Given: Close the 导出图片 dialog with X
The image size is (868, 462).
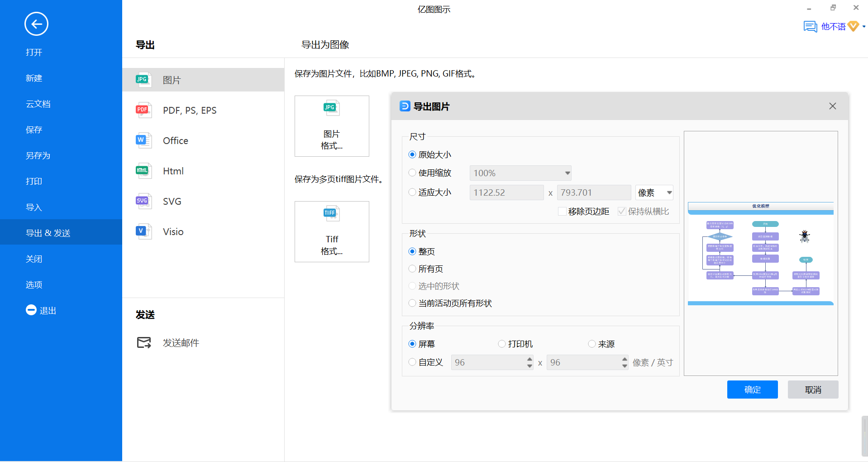Looking at the screenshot, I should pyautogui.click(x=832, y=106).
